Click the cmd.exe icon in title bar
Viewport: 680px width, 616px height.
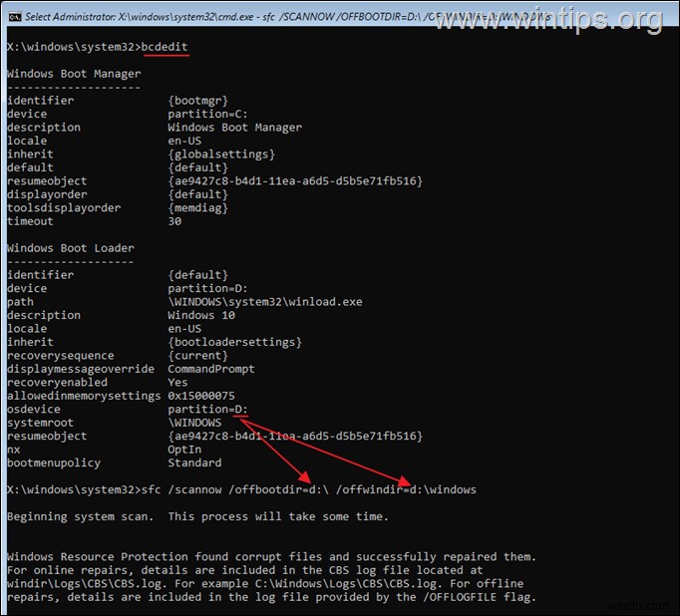click(x=14, y=17)
